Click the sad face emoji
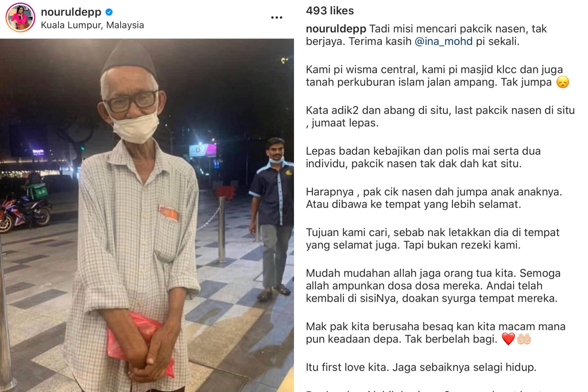The image size is (588, 392). click(563, 82)
